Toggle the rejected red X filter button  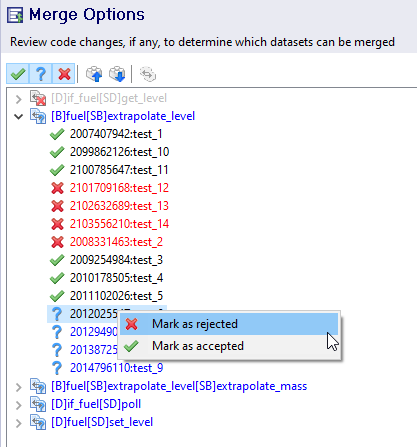coord(64,74)
